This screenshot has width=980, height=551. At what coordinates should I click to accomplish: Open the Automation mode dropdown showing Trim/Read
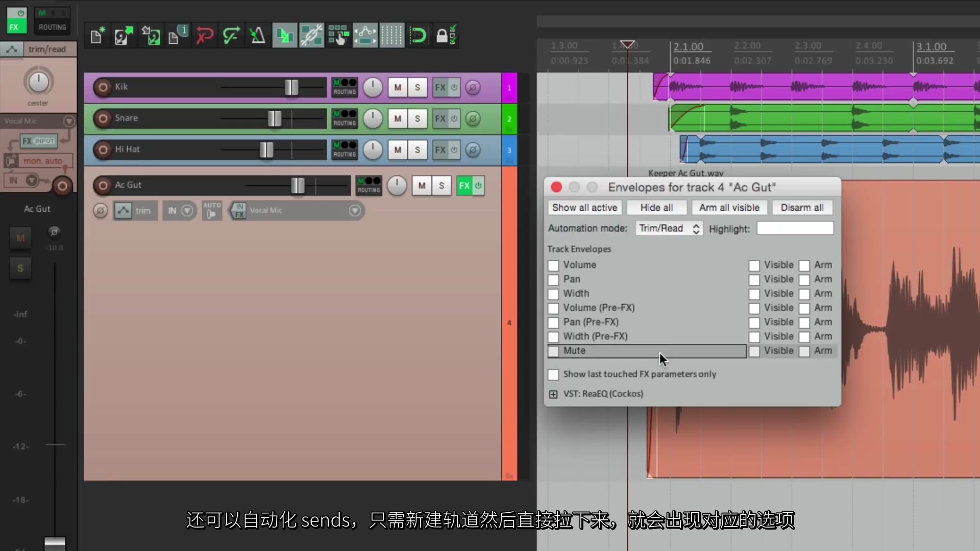tap(669, 228)
